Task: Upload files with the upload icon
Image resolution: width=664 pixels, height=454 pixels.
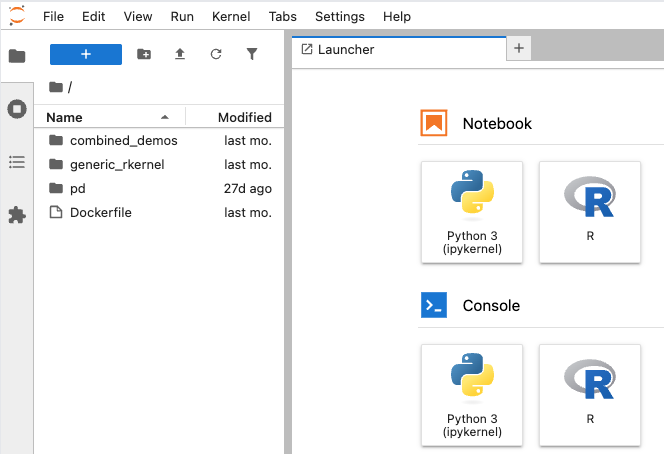Action: (x=180, y=54)
